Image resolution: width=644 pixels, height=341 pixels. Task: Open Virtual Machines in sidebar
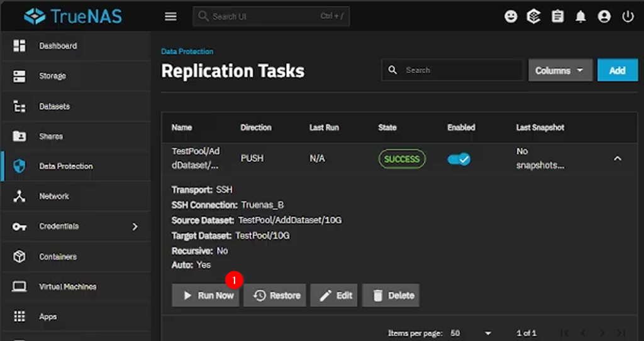68,286
